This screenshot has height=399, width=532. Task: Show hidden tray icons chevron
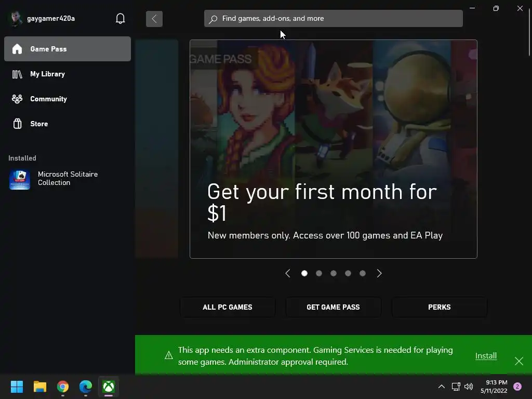[x=442, y=387]
